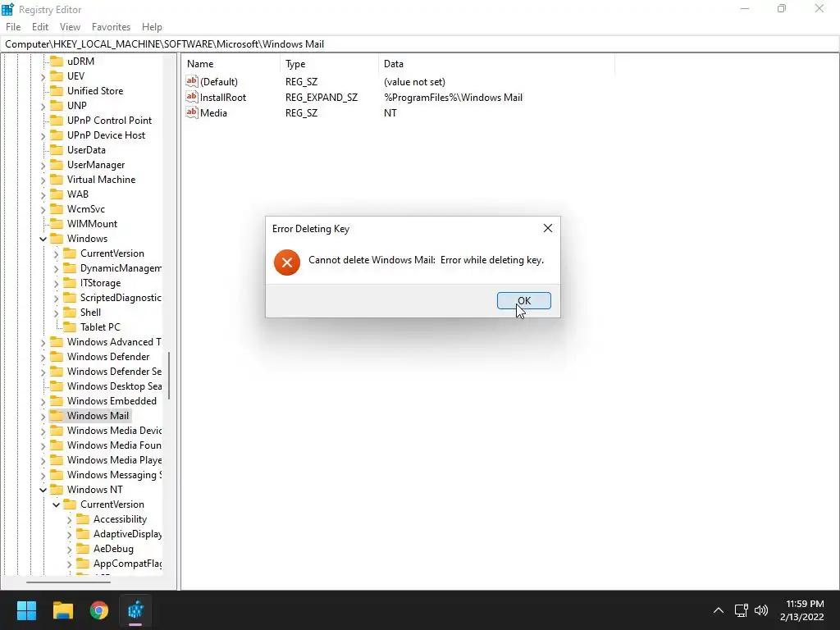The width and height of the screenshot is (840, 630).
Task: Open the Windows Start menu
Action: click(x=26, y=610)
